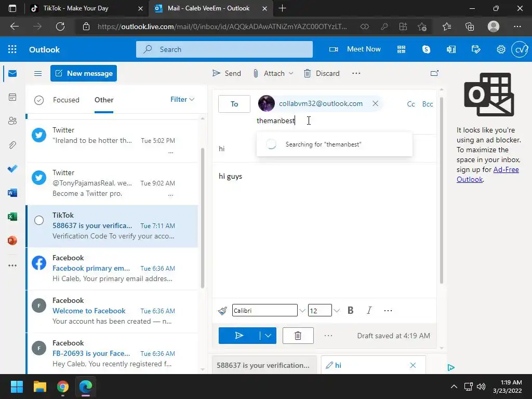Viewport: 532px width, 399px height.
Task: Open Skype from the Outlook header
Action: [x=426, y=49]
